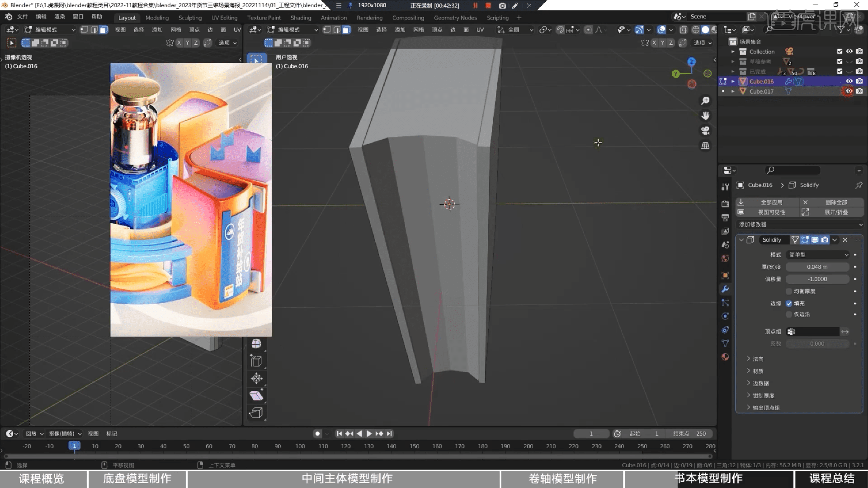This screenshot has height=488, width=868.
Task: Toggle proportional editing icon
Action: tap(588, 30)
